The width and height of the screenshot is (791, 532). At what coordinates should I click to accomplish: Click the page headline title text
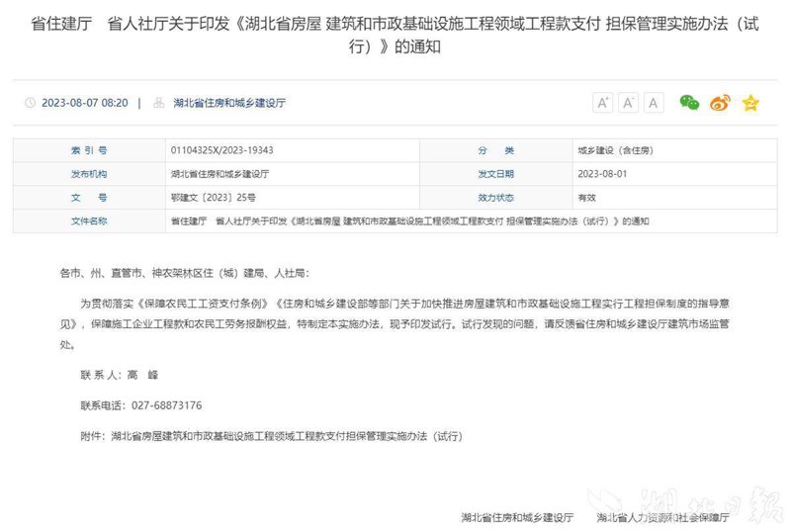click(395, 35)
